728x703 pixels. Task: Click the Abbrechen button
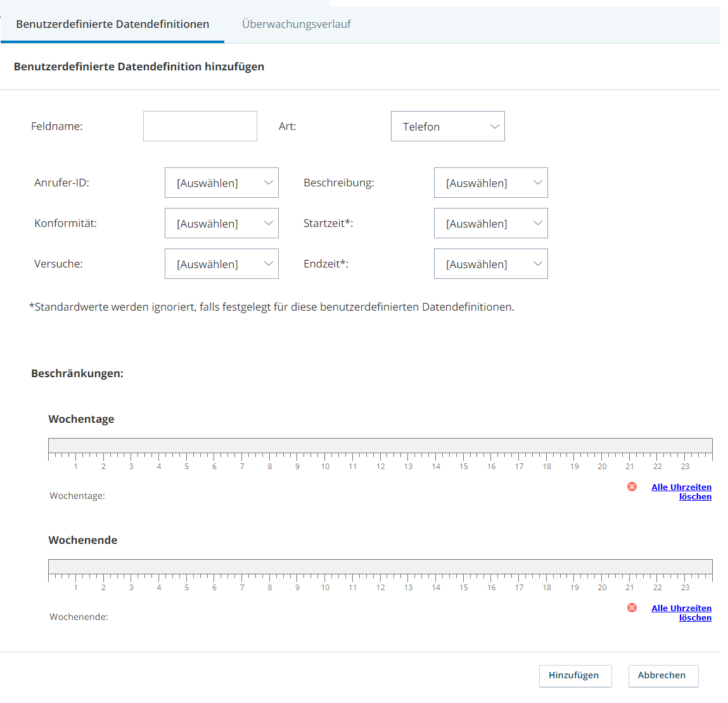[x=663, y=676]
